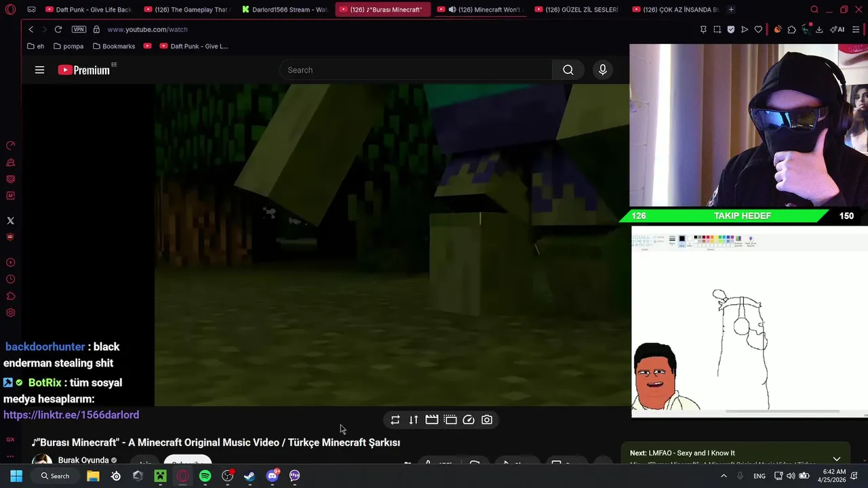Switch to ÇOK AZ İNSANDA tab
The image size is (868, 488).
point(675,9)
